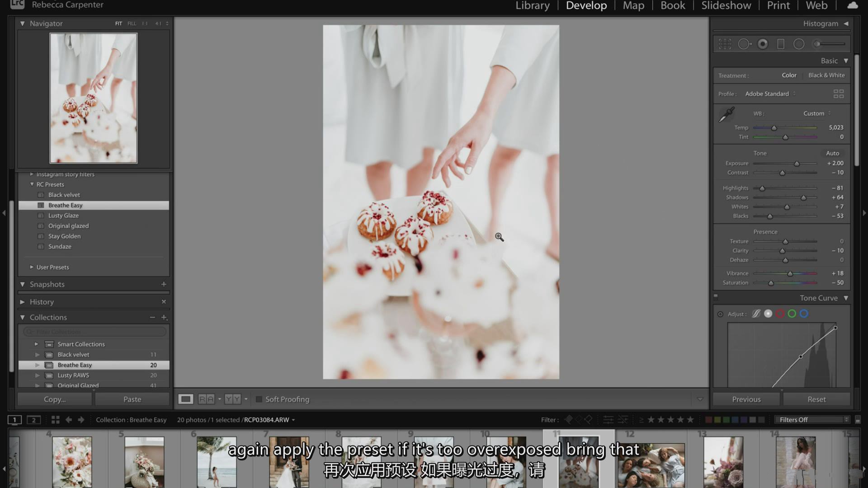Collapse the RC Presets folder
This screenshot has width=868, height=488.
pyautogui.click(x=32, y=184)
